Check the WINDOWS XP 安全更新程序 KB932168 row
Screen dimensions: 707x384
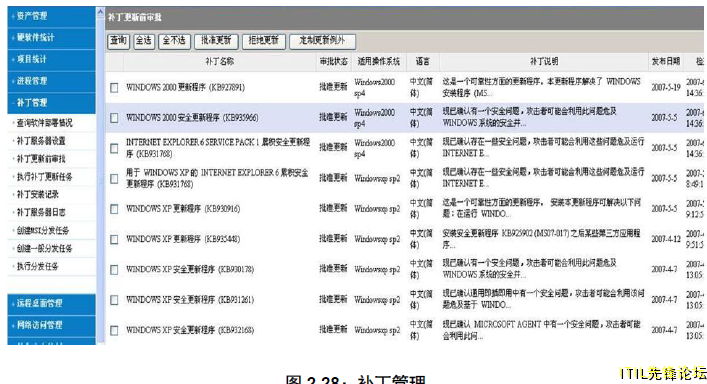[x=115, y=330]
